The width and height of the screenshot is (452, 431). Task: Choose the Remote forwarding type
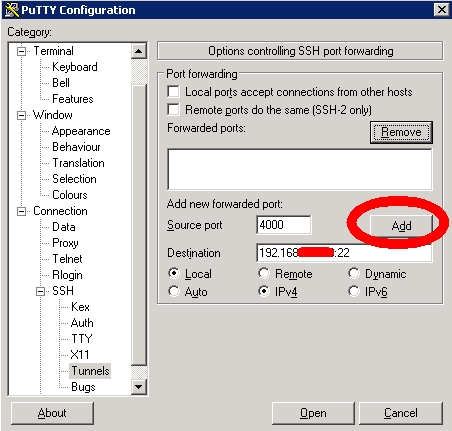click(264, 273)
